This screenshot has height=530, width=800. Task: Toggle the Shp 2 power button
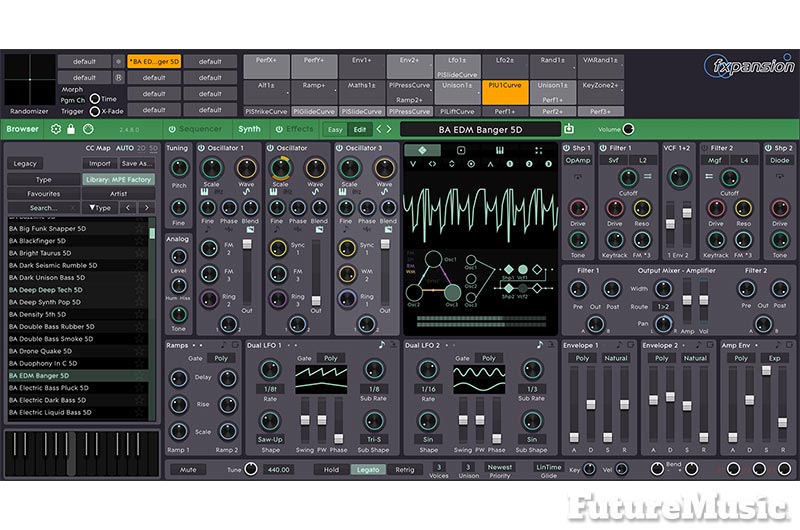tap(768, 148)
